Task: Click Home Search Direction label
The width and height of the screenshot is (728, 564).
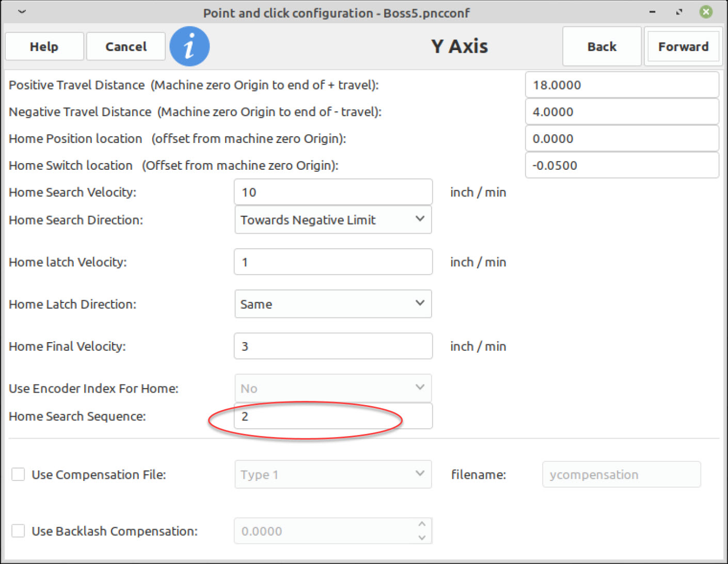Action: click(76, 220)
